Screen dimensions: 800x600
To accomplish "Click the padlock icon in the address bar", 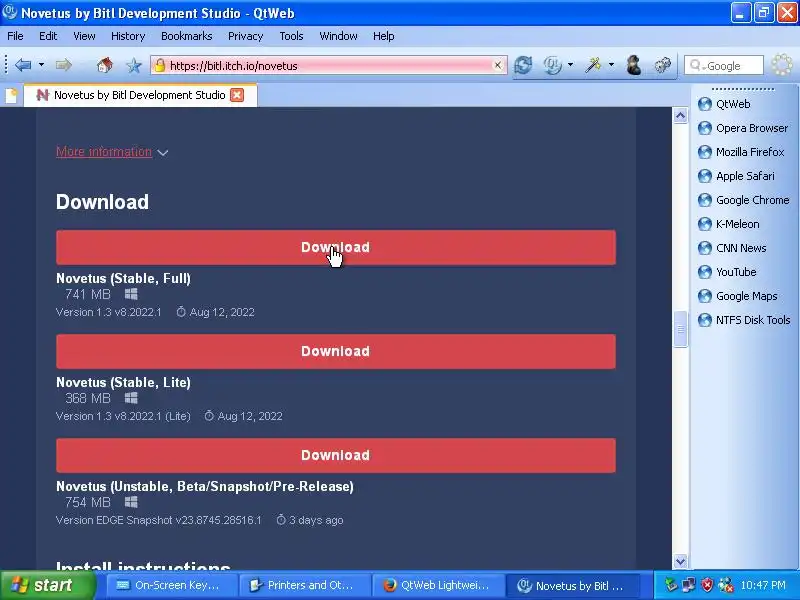I will tap(160, 65).
